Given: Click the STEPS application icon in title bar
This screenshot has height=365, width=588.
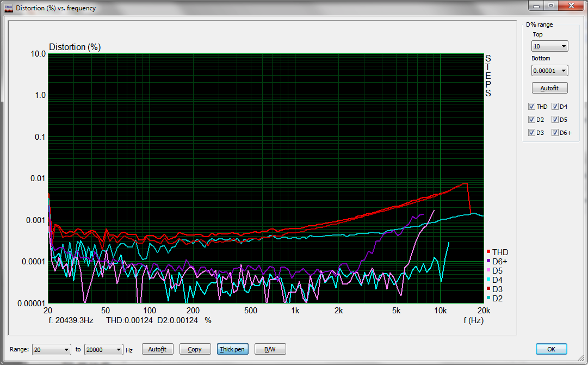Looking at the screenshot, I should click(x=8, y=8).
